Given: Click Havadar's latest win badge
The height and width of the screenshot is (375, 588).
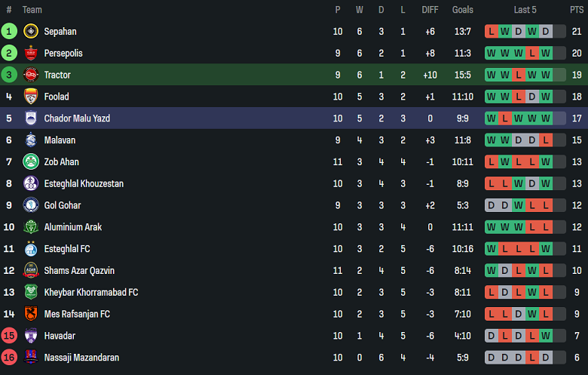Looking at the screenshot, I should pyautogui.click(x=546, y=336).
